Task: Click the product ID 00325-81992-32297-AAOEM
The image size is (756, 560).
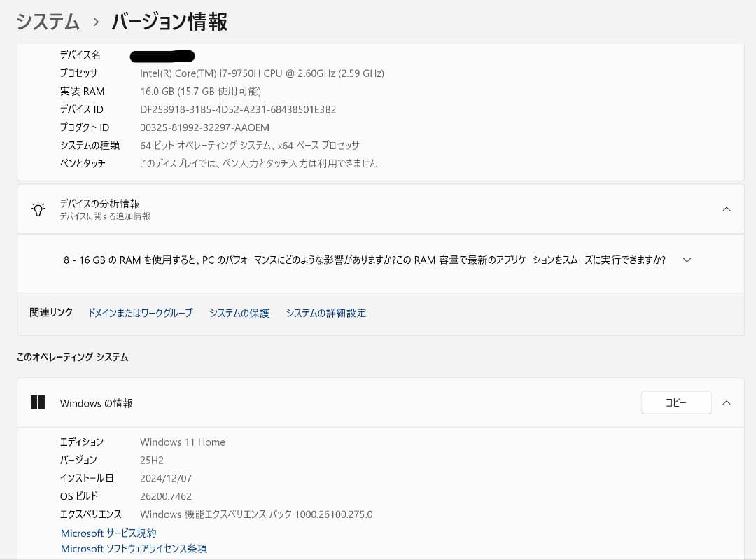Action: pos(204,127)
